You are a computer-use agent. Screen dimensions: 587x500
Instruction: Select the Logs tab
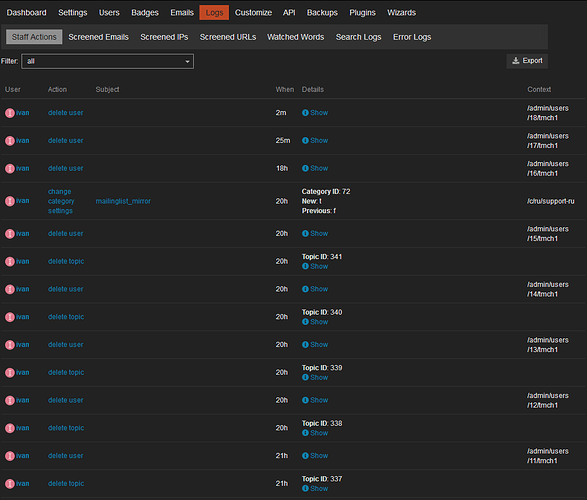(x=214, y=13)
